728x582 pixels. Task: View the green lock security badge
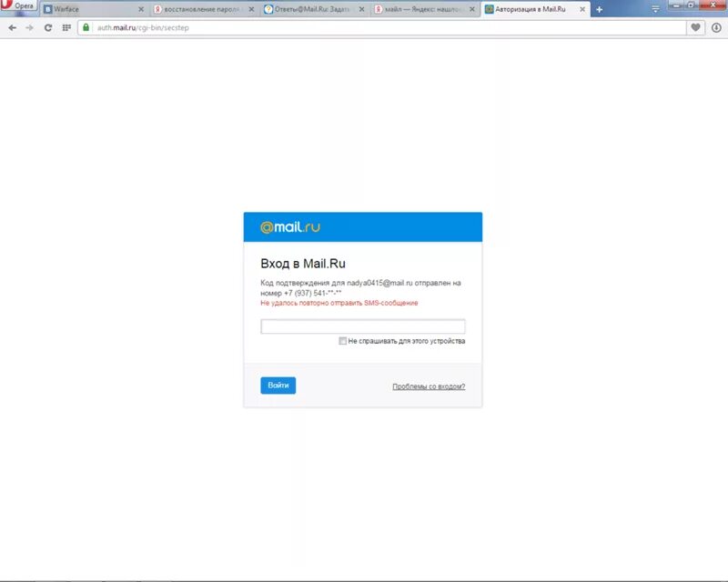point(86,27)
